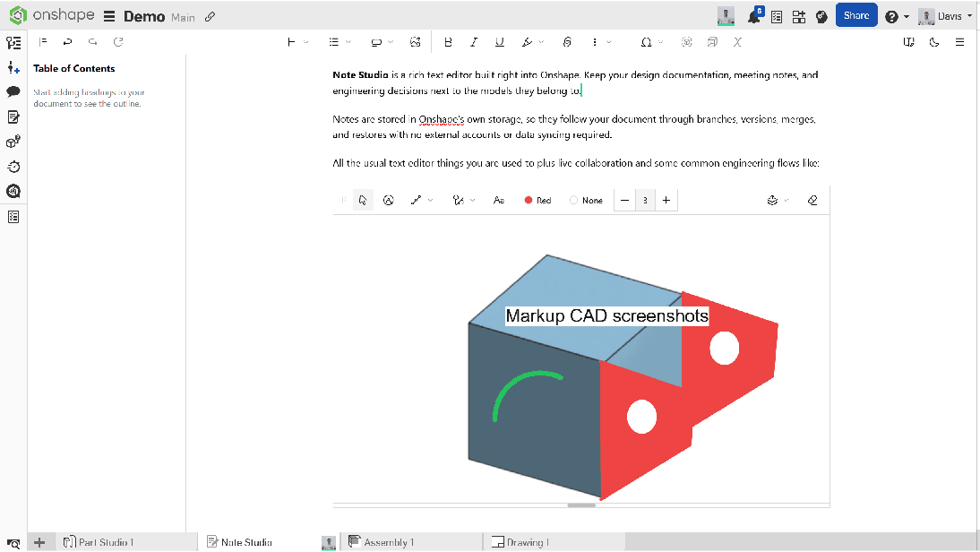Toggle dark mode moon icon
The image size is (980, 552).
(934, 42)
